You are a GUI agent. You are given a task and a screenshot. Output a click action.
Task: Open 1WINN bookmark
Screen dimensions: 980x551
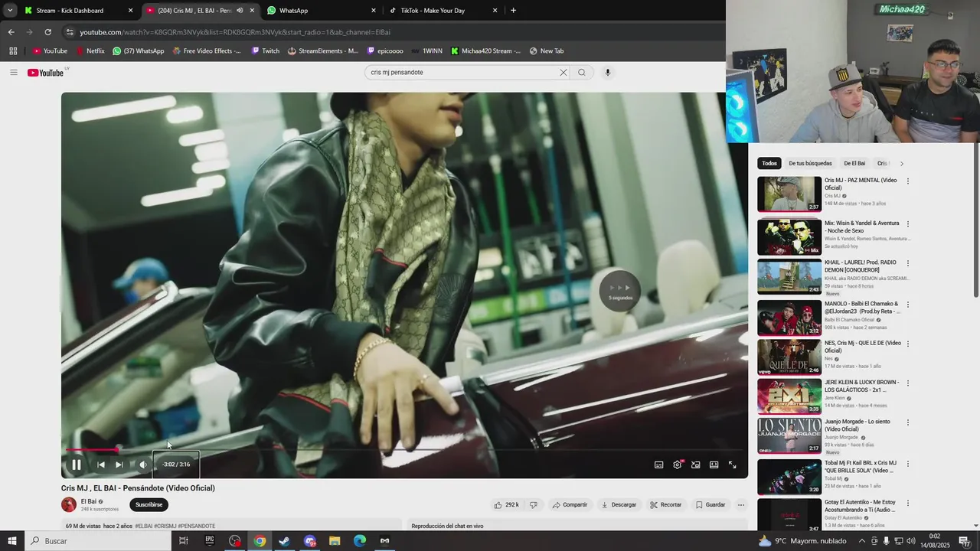(426, 51)
